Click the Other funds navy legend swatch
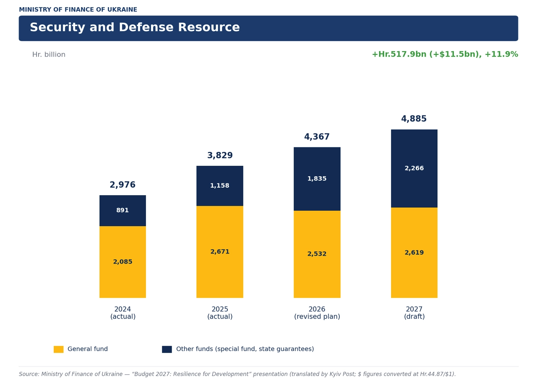Image resolution: width=537 pixels, height=392 pixels. click(x=167, y=349)
